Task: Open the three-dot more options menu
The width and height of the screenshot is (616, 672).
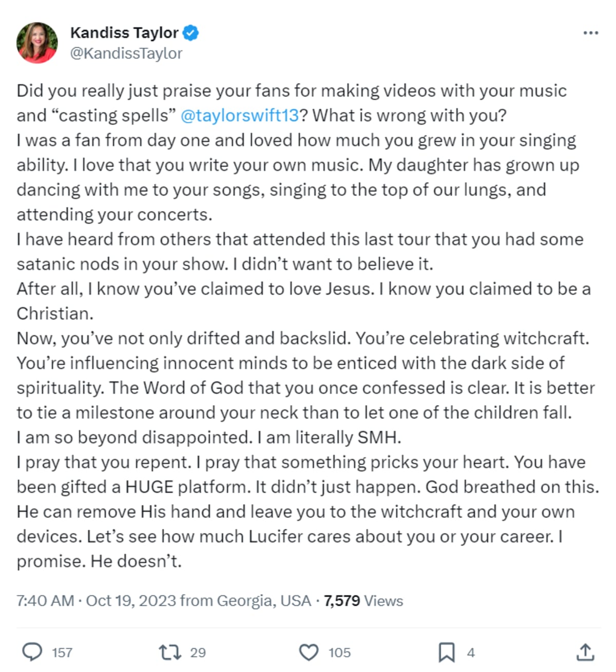Action: click(x=591, y=33)
